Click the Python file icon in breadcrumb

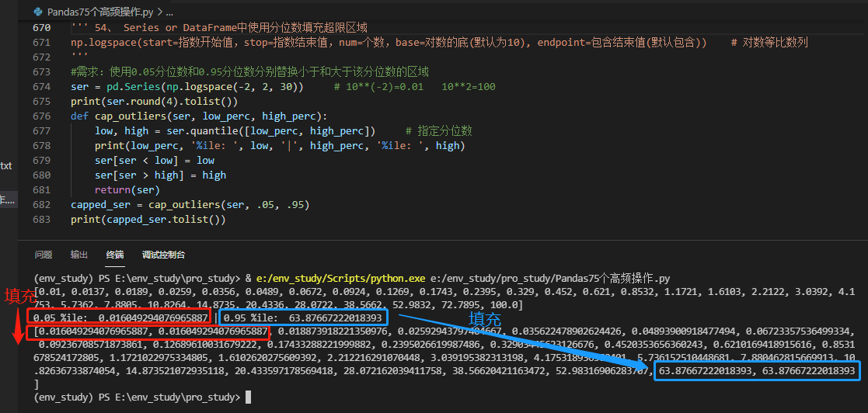pos(38,12)
